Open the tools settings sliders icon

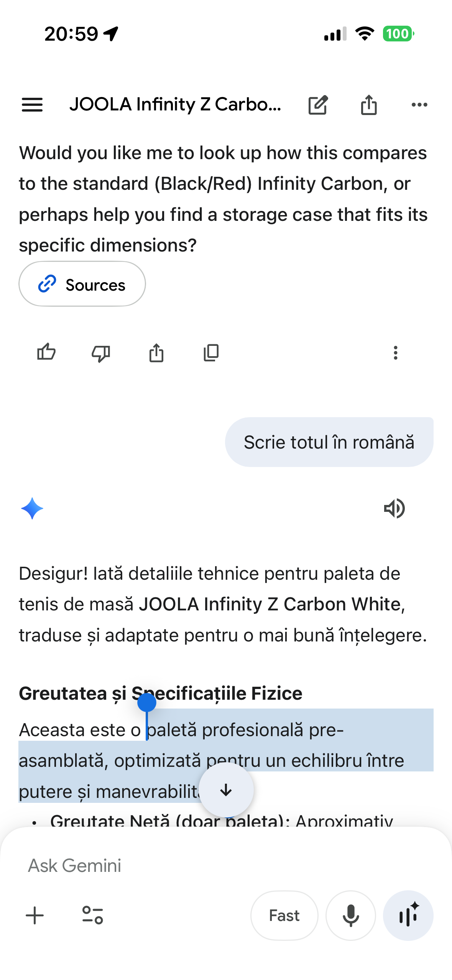[92, 915]
